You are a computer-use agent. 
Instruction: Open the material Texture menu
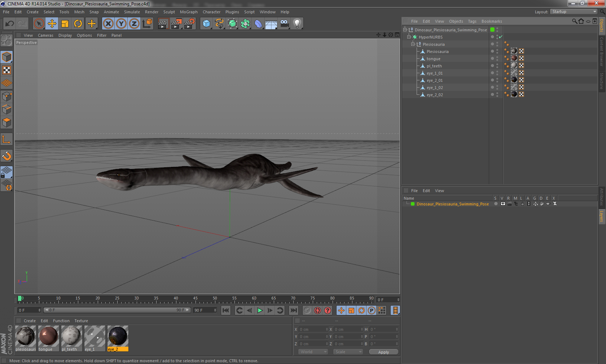[x=81, y=321]
